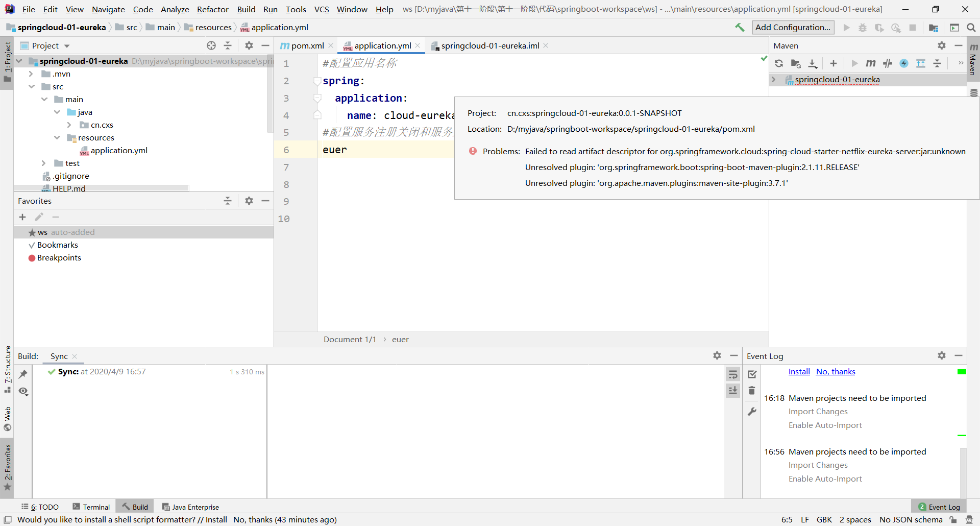Click the Run green arrow icon
This screenshot has height=526, width=980.
click(x=846, y=28)
